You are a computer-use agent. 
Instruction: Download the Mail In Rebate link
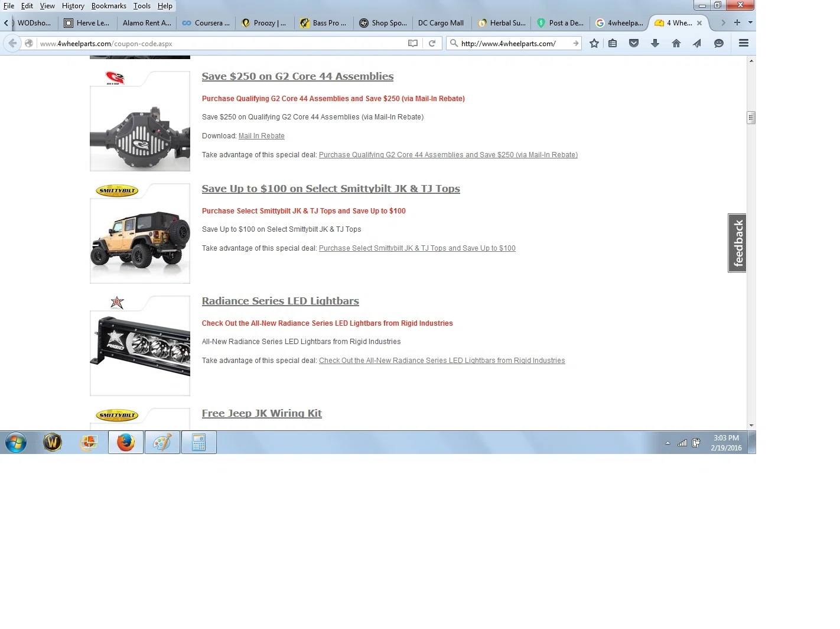point(262,136)
